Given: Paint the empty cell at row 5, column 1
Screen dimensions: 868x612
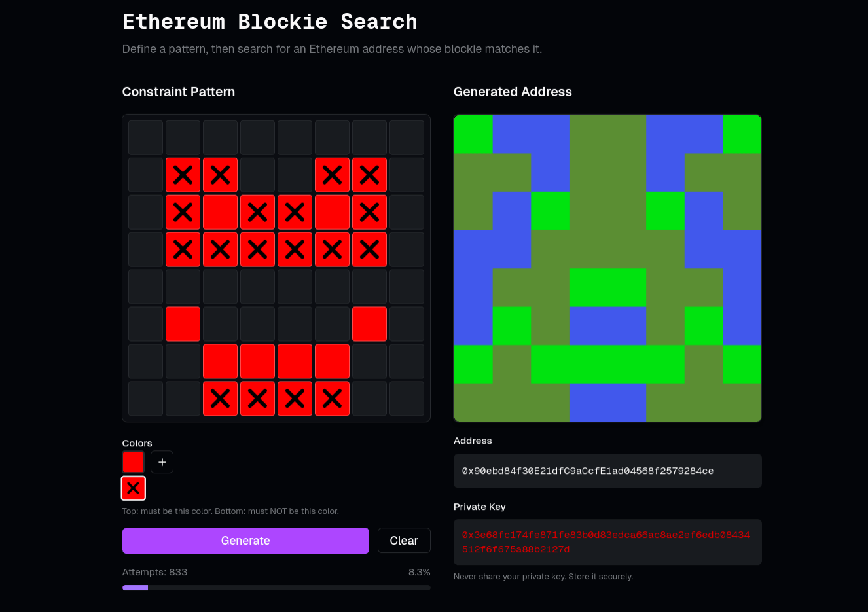Looking at the screenshot, I should tap(145, 287).
